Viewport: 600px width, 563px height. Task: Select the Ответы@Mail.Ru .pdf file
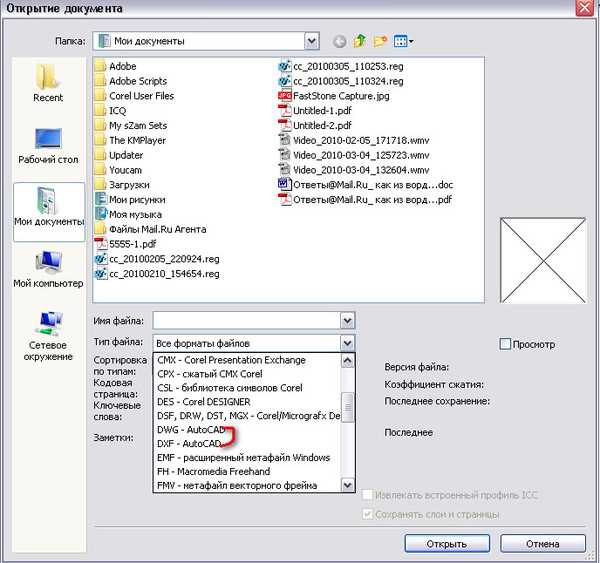pos(365,200)
